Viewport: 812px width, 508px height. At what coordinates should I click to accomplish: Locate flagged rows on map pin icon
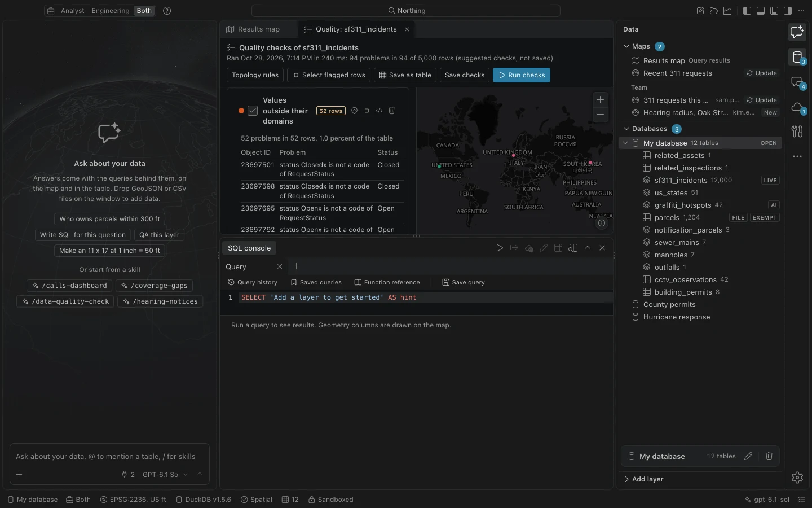pos(355,111)
